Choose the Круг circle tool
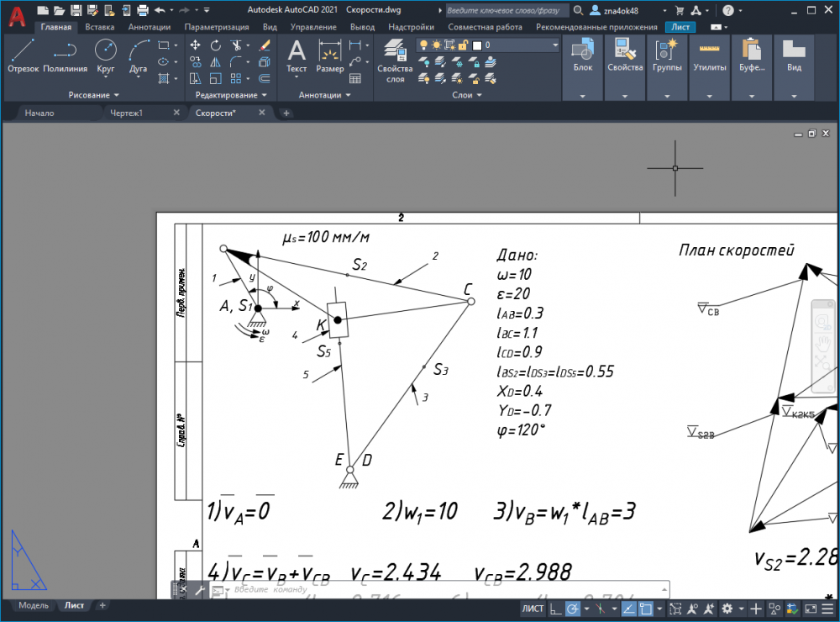Screen dimensions: 840x622 (106, 55)
